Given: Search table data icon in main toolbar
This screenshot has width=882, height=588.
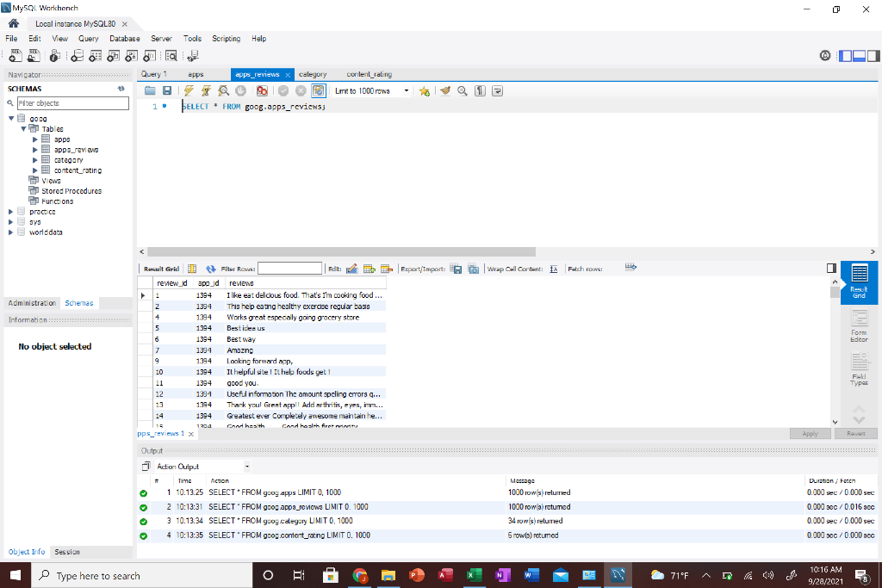Looking at the screenshot, I should [171, 56].
